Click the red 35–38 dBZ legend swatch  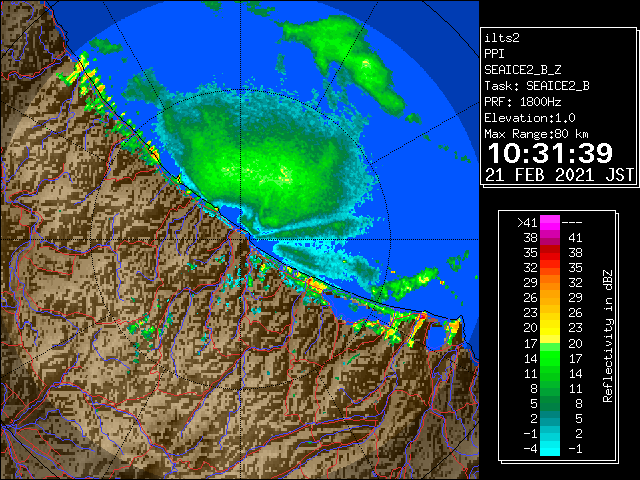click(550, 253)
